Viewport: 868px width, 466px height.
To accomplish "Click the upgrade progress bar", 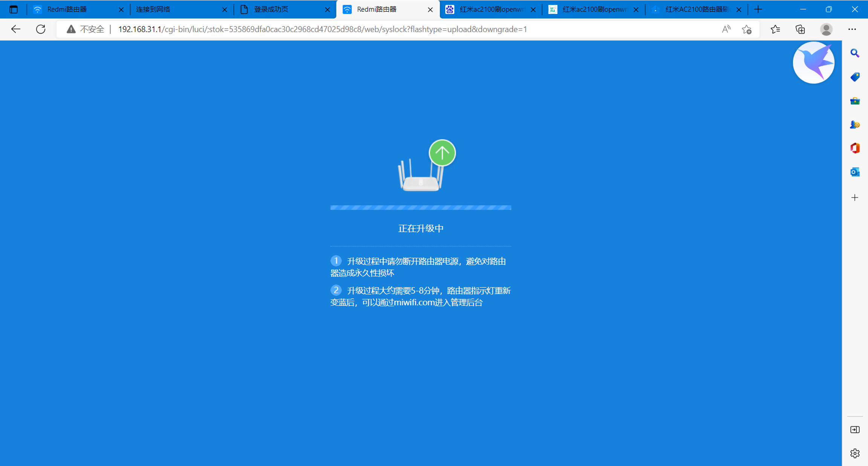I will coord(420,207).
